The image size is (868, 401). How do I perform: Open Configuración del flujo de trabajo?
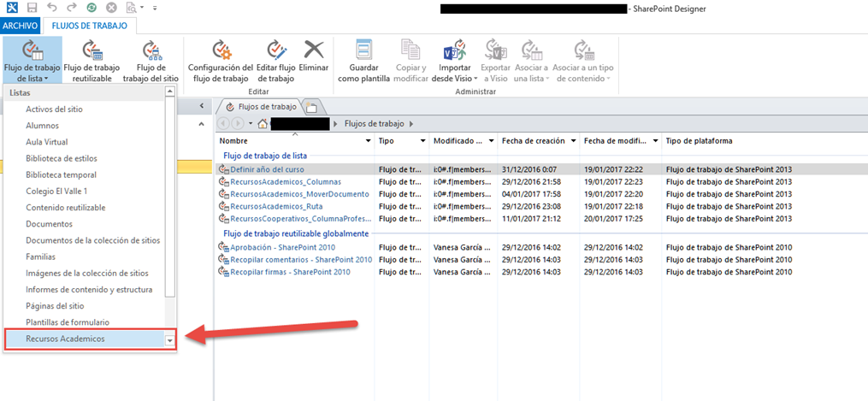(221, 61)
